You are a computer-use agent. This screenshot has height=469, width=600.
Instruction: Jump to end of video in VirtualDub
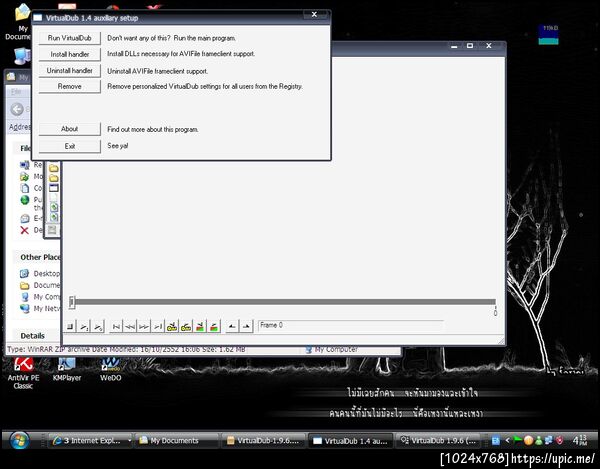point(158,326)
